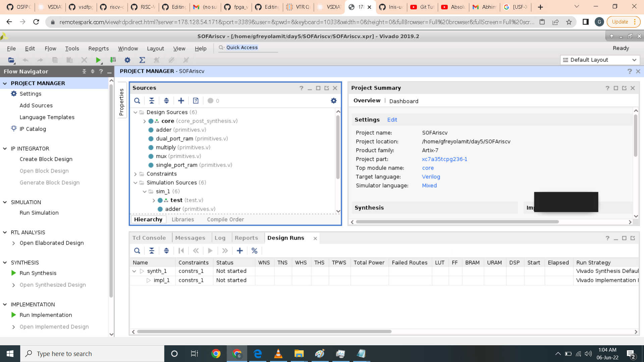Click the Generate Bitstream toolbar icon
644x362 pixels.
pos(113,60)
